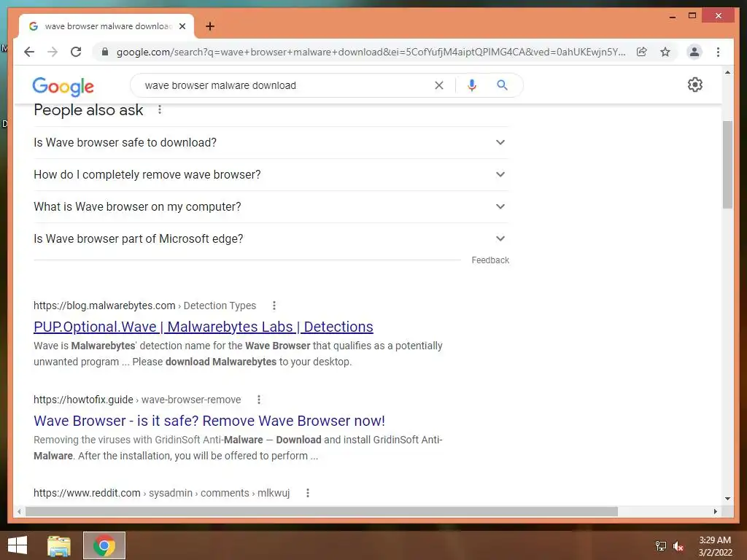
Task: Open Google quick settings gear
Action: pos(695,85)
